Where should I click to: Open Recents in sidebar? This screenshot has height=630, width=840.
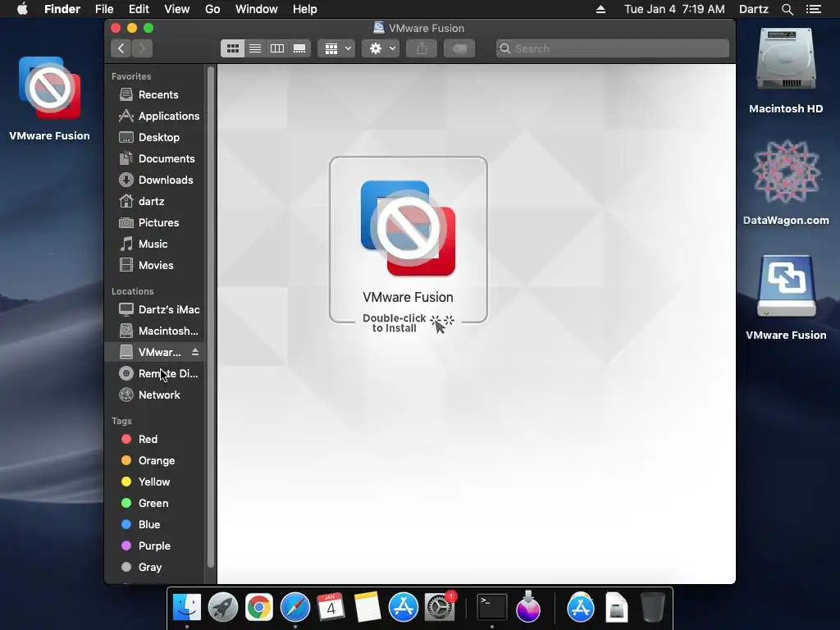(155, 95)
